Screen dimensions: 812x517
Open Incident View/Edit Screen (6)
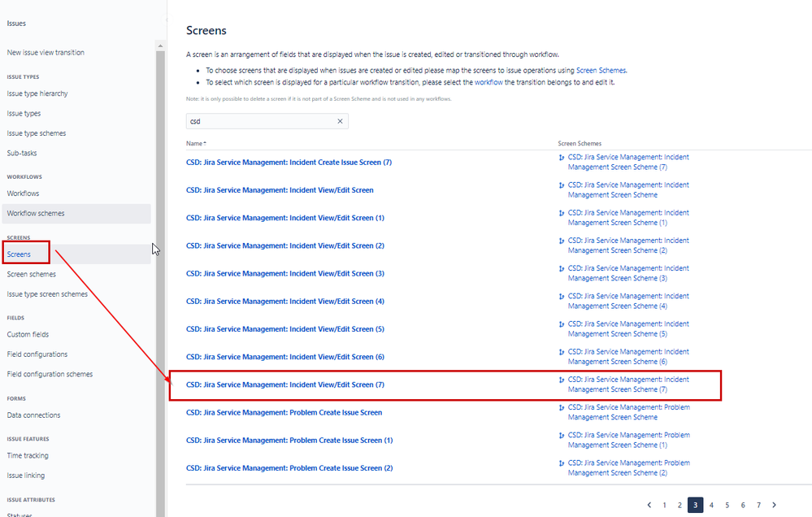(285, 357)
